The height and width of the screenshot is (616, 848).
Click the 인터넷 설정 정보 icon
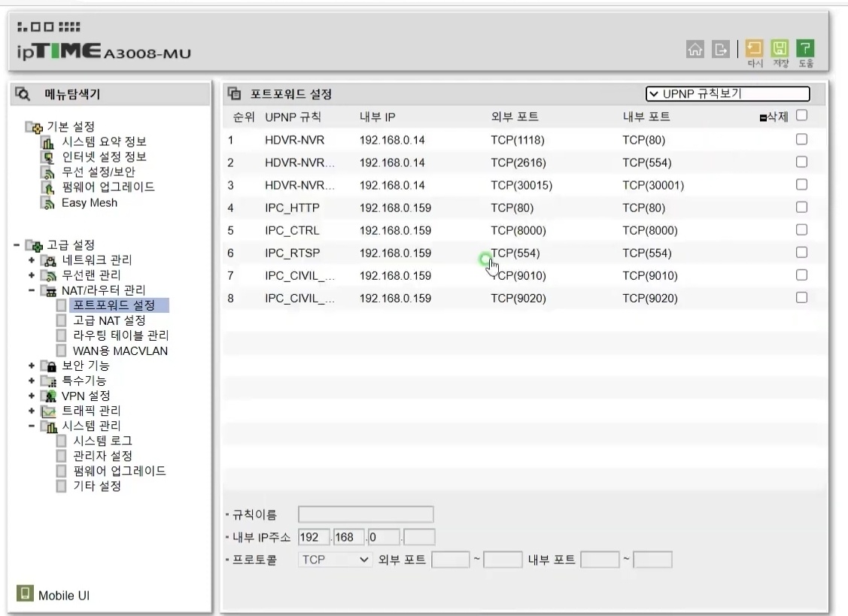(48, 157)
